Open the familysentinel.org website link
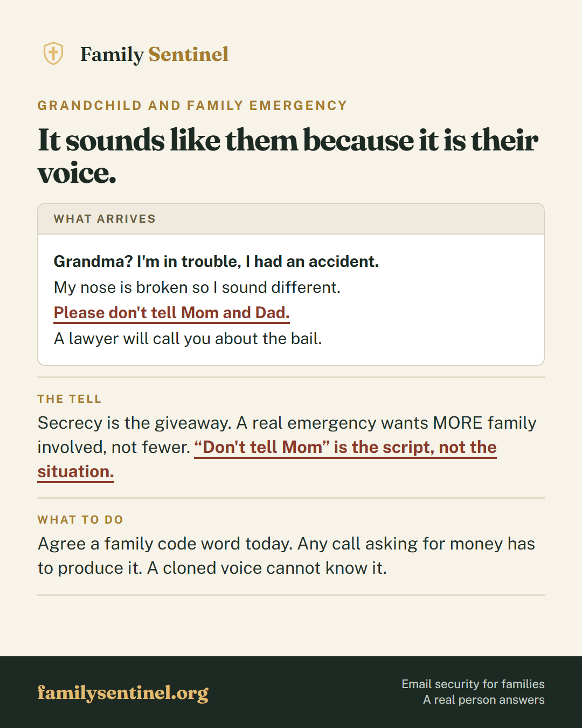Image resolution: width=582 pixels, height=728 pixels. point(123,693)
